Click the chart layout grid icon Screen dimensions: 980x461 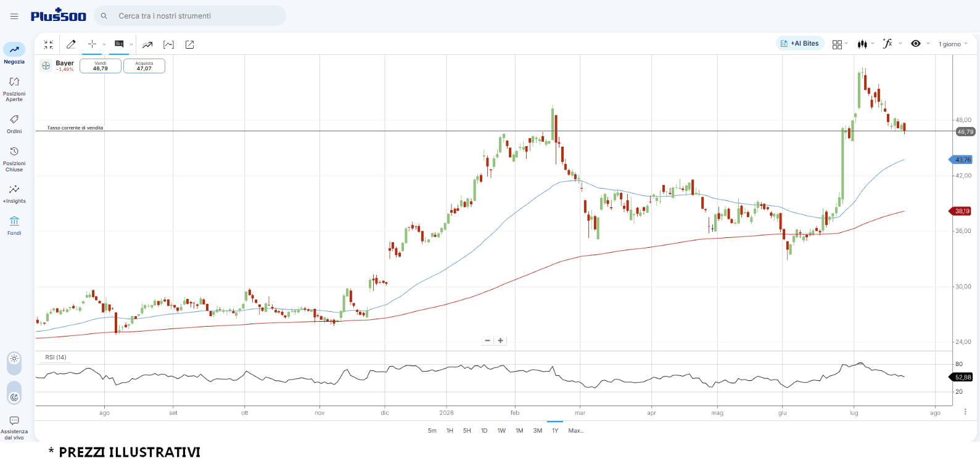tap(837, 44)
